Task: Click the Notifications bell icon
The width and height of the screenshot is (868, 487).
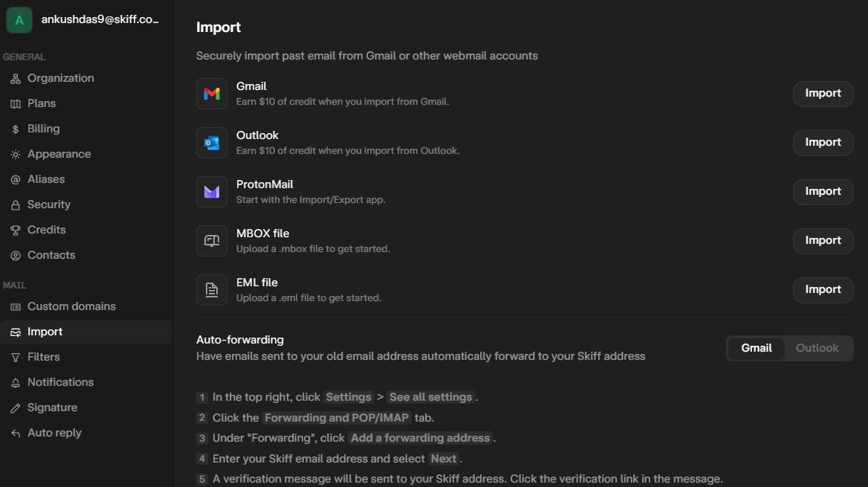Action: (x=15, y=382)
